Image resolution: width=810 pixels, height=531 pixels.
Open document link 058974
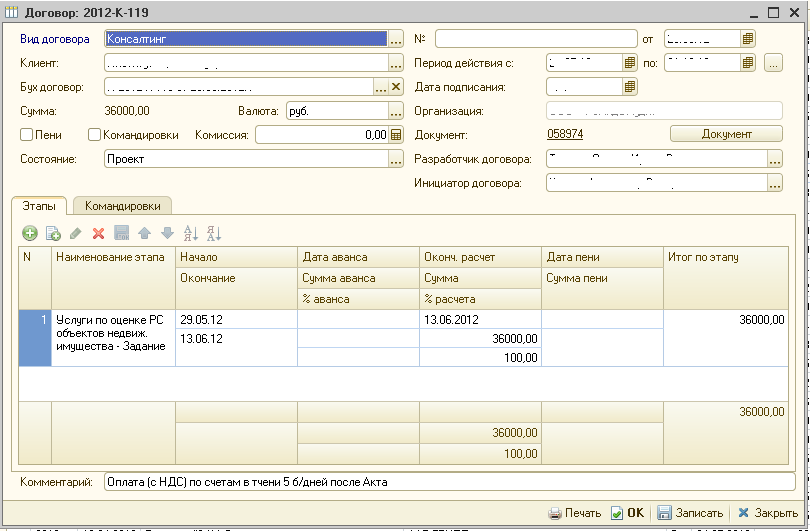tap(565, 134)
